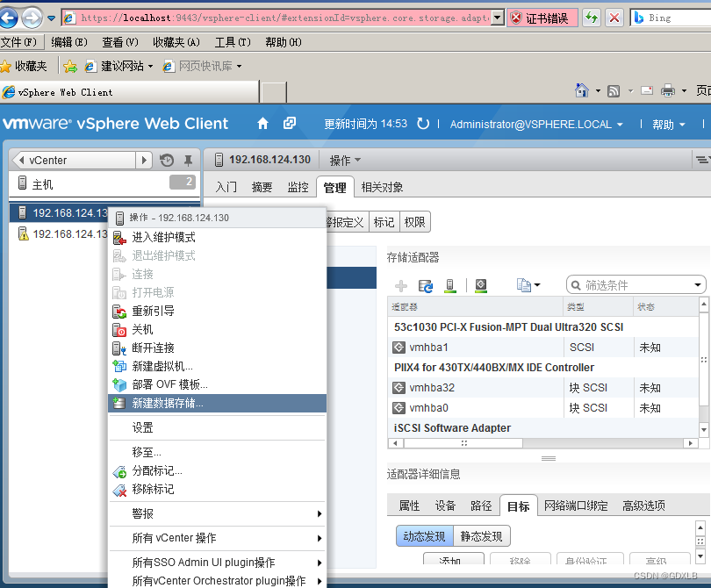Switch to adapter 路径 tab
This screenshot has height=588, width=711.
[x=481, y=506]
